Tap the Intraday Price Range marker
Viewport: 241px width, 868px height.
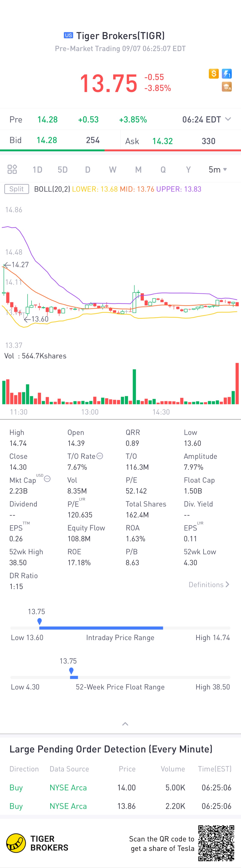click(x=39, y=621)
